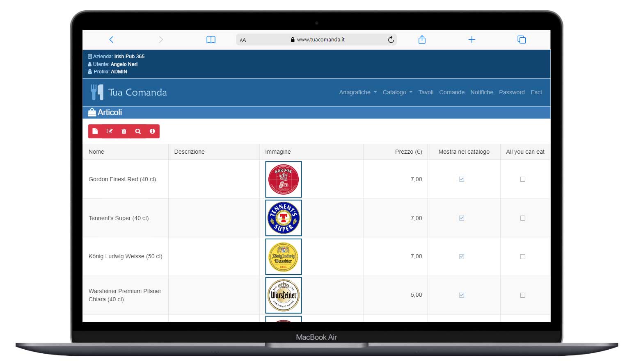
Task: Click the 7,00 price of Gordon Finest Red
Action: click(416, 179)
